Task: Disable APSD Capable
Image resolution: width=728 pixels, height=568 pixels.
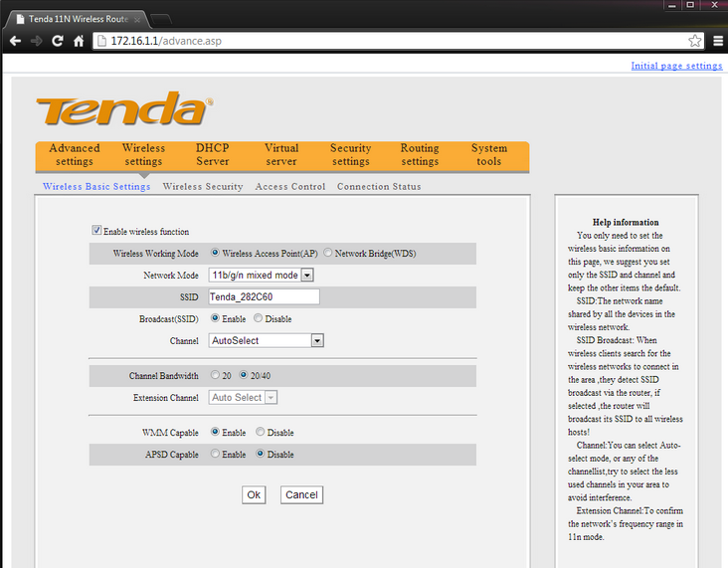Action: [x=260, y=454]
